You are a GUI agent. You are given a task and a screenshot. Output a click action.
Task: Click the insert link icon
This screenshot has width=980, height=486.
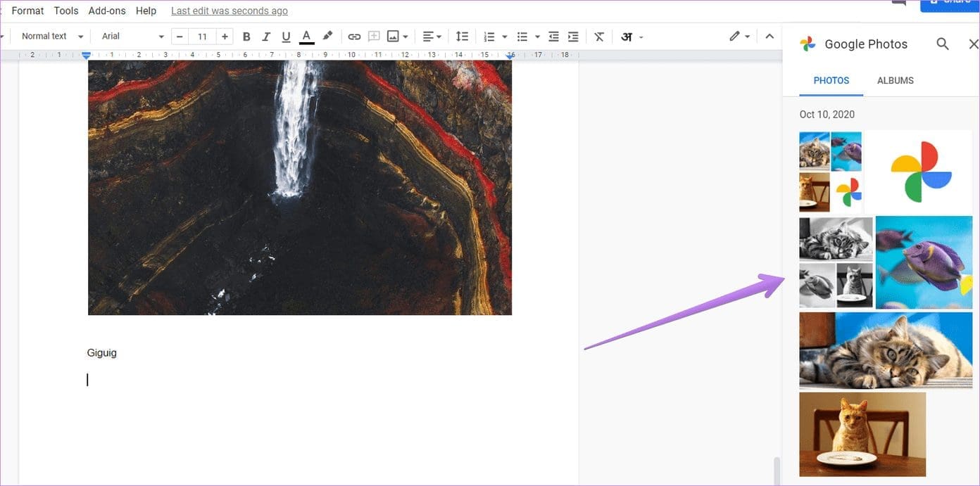point(354,37)
